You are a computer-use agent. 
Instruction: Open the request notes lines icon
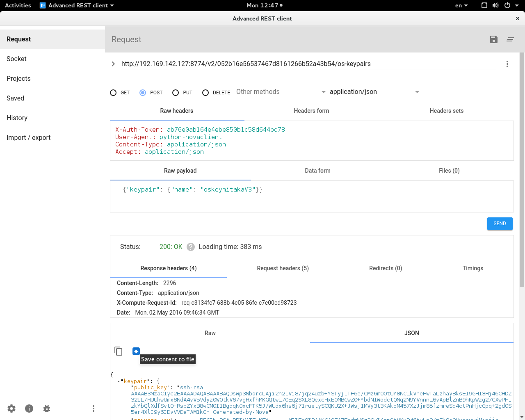[x=510, y=39]
